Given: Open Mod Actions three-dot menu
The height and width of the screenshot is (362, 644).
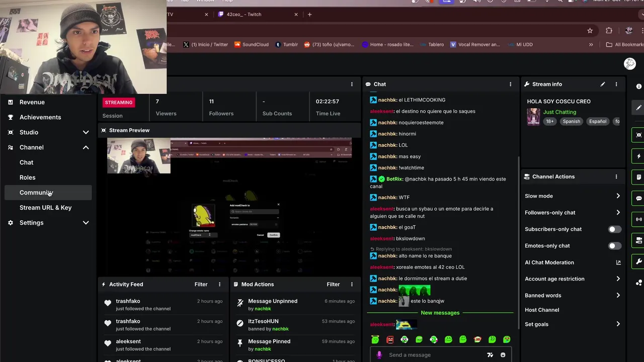Looking at the screenshot, I should pos(352,284).
